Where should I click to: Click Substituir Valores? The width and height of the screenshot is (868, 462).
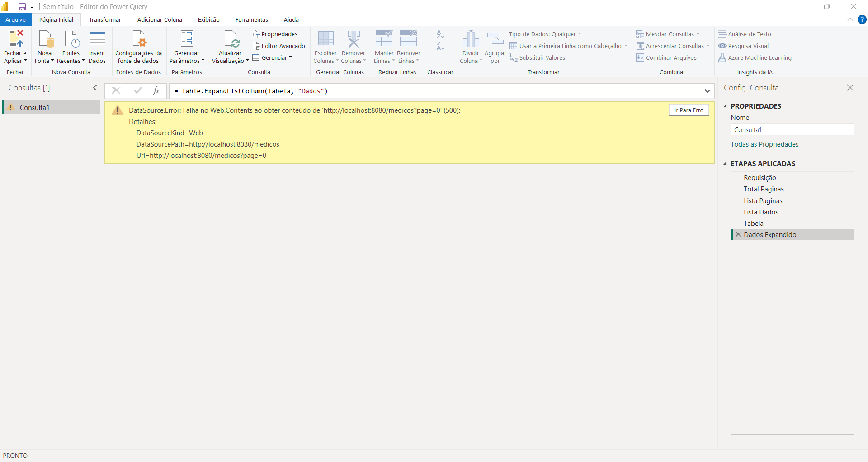(537, 57)
